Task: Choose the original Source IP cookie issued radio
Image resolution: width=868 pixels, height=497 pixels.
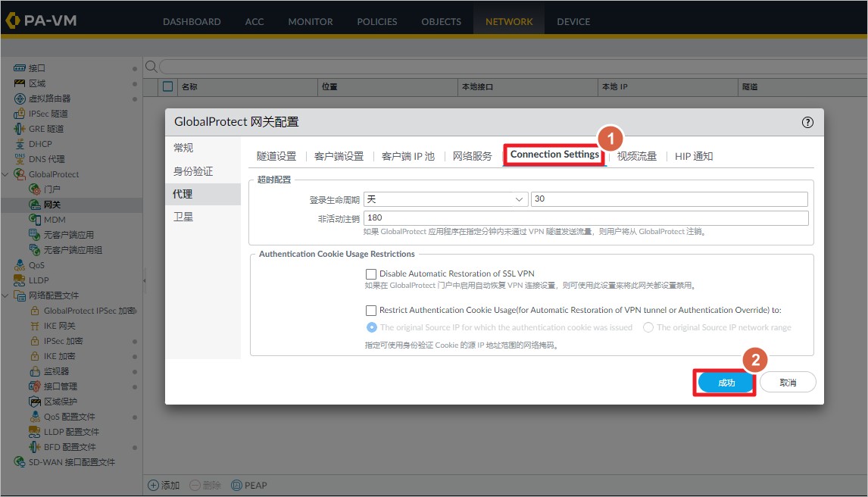Action: pos(372,327)
